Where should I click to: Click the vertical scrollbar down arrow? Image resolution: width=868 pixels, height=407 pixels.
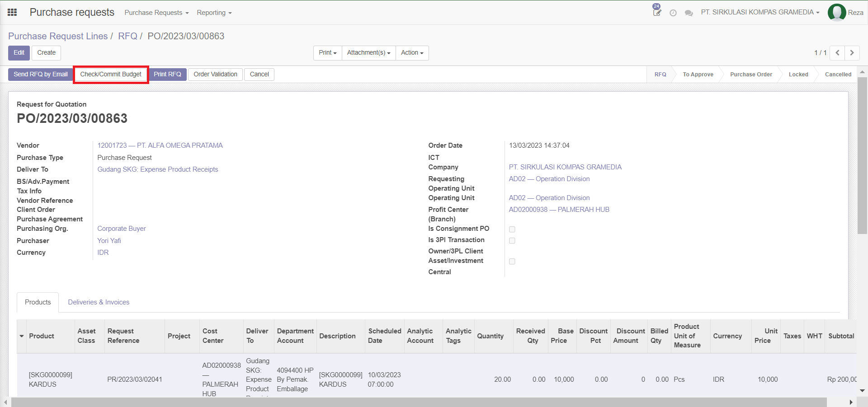(862, 391)
